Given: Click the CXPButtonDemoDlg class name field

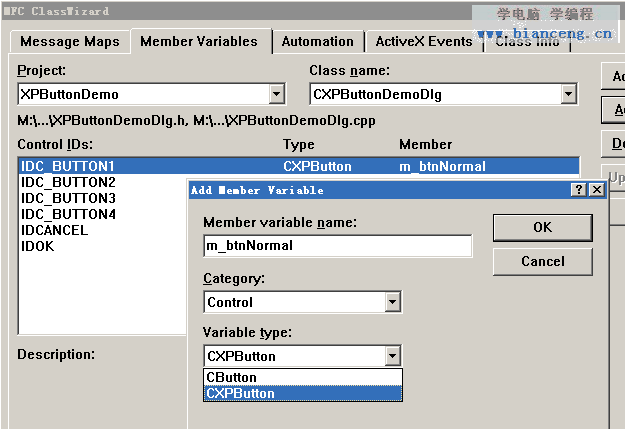Looking at the screenshot, I should [x=443, y=94].
